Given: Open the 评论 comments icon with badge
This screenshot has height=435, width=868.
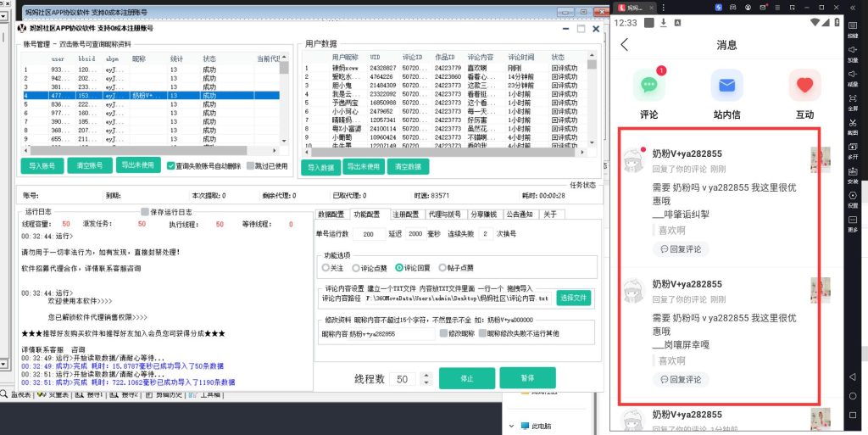Looking at the screenshot, I should 649,86.
